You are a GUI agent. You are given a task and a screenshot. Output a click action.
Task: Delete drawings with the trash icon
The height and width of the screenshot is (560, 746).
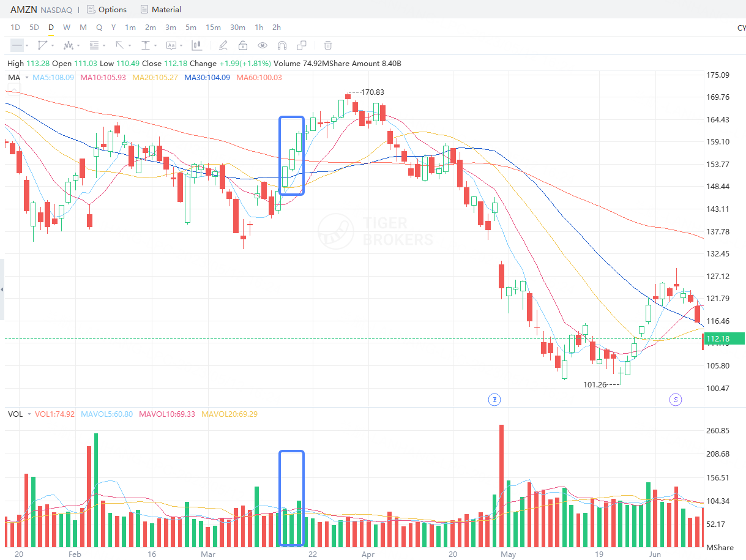[x=328, y=45]
